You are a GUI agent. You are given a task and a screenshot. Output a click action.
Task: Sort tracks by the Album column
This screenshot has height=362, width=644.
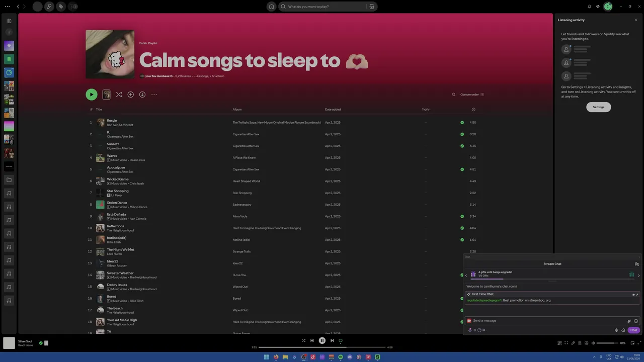pos(237,109)
